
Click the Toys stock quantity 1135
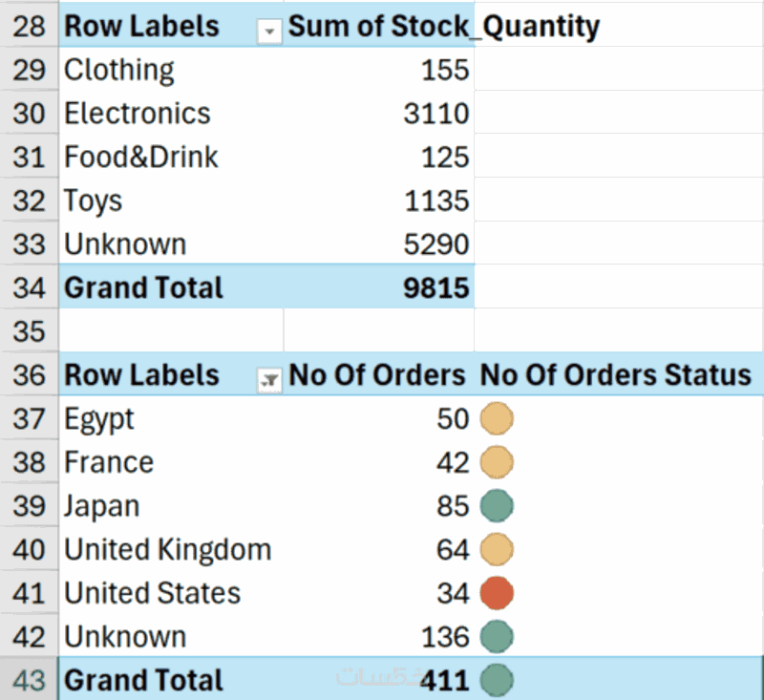pyautogui.click(x=436, y=201)
